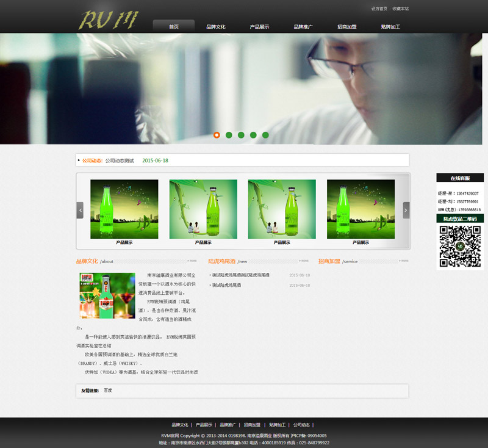
Task: Click the more icon beside 陆虎鸡尾酒 /new heading
Action: [x=305, y=261]
